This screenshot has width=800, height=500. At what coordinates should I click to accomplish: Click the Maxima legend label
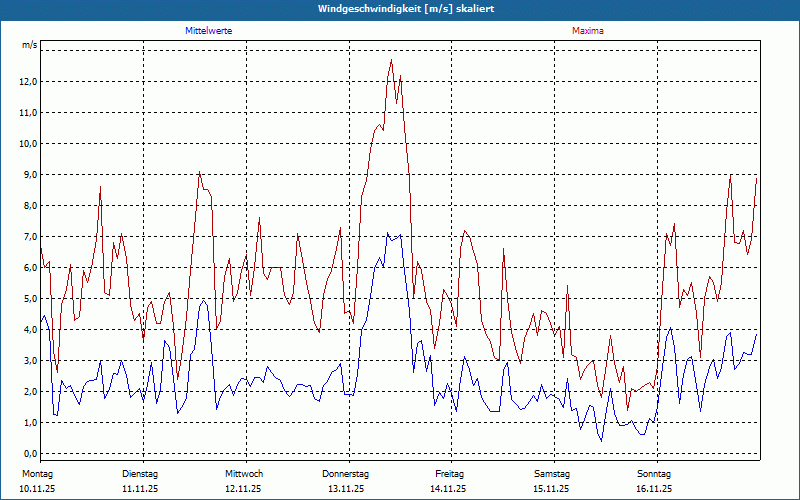pos(588,31)
